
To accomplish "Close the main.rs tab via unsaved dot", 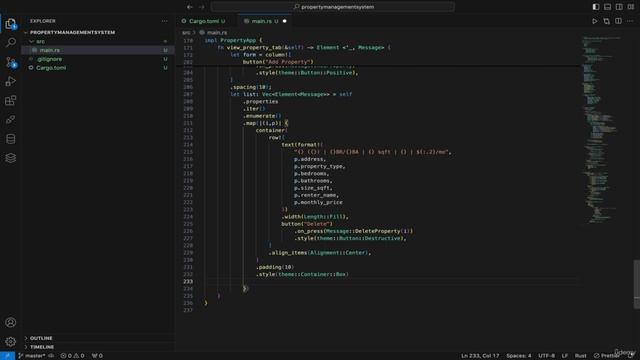I will coord(284,21).
